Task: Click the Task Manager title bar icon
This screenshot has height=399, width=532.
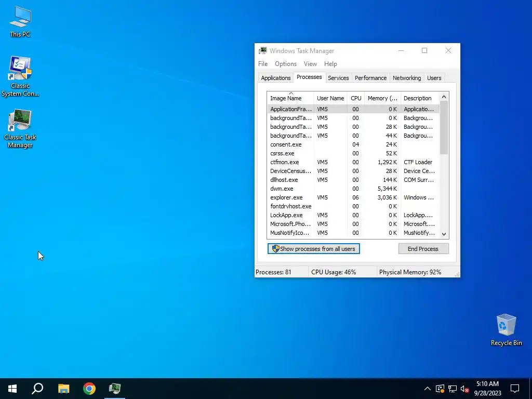Action: coord(262,50)
